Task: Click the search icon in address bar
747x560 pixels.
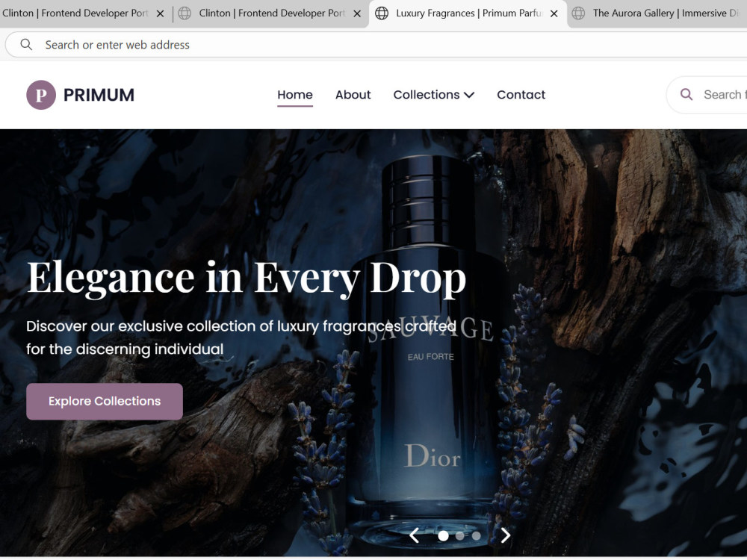Action: pos(26,45)
